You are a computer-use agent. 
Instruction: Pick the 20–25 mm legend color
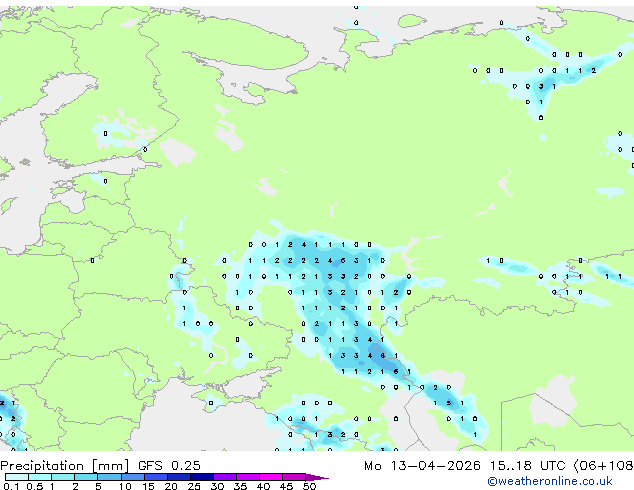pos(178,477)
